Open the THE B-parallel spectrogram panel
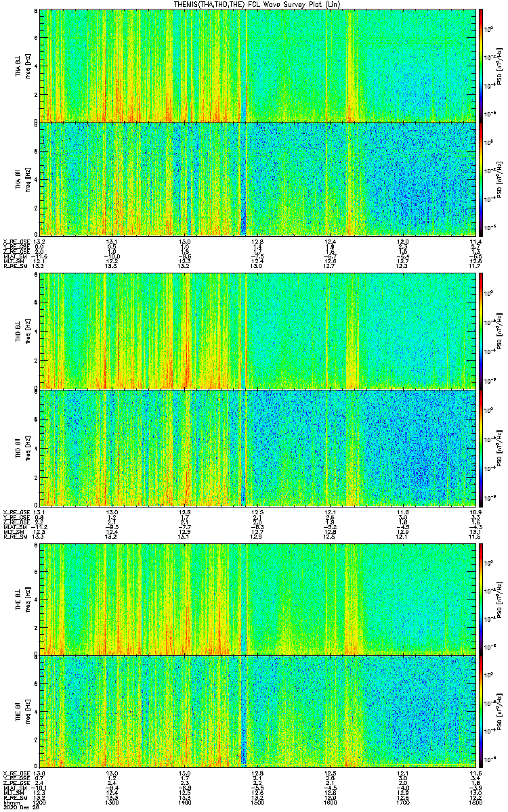 point(259,712)
